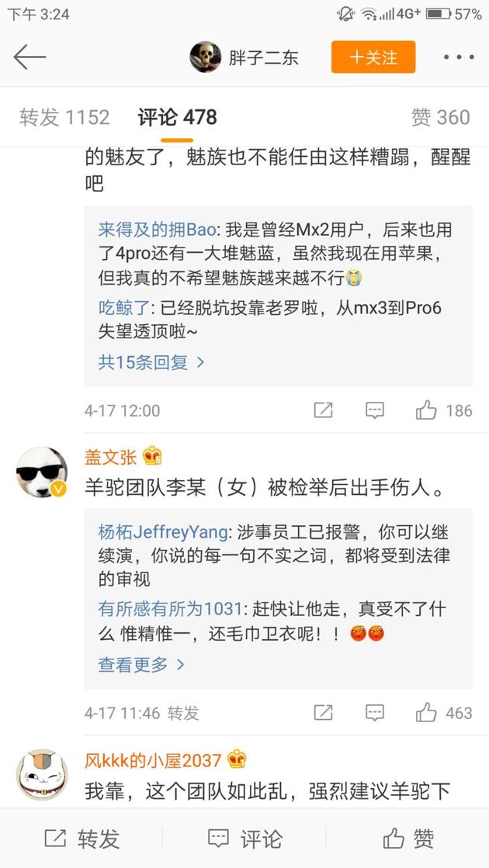Image resolution: width=489 pixels, height=868 pixels.
Task: Like 盖文张's comment with 463 likes
Action: click(x=426, y=712)
